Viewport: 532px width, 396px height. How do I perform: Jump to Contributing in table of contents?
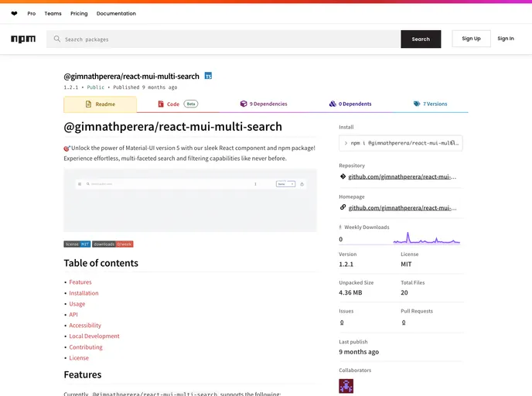pos(86,346)
